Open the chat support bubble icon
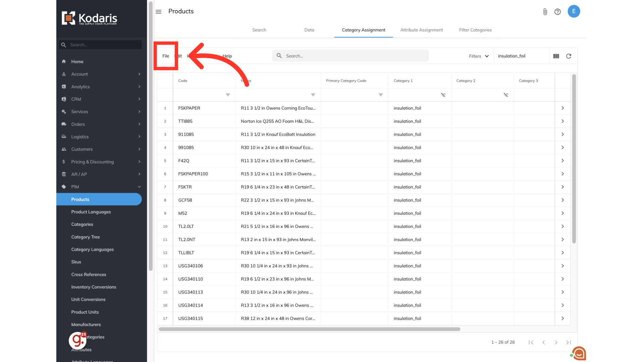This screenshot has height=362, width=644. point(579,353)
